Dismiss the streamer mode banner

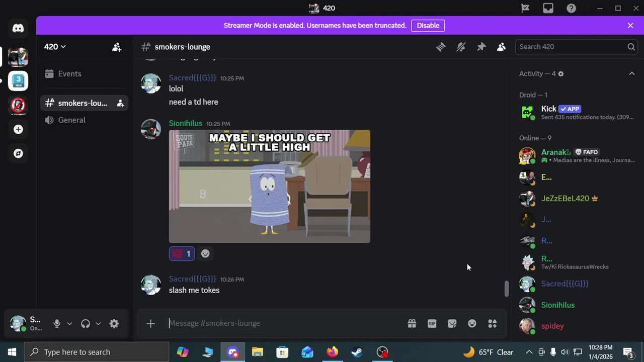point(630,26)
